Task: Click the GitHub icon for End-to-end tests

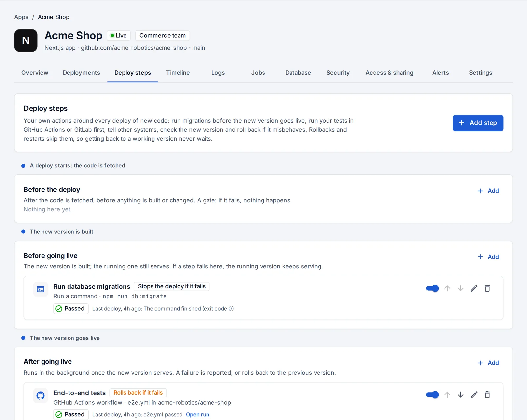Action: point(41,395)
